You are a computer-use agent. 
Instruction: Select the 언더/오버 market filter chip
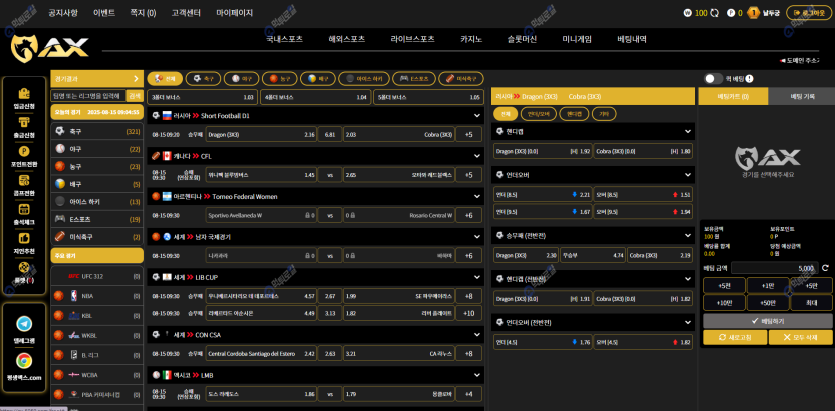pos(539,114)
